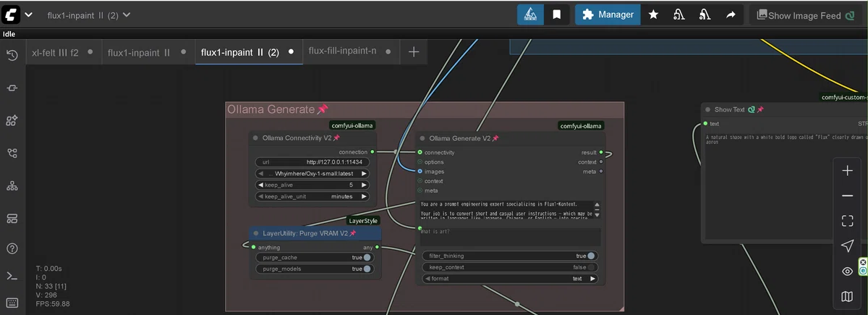
Task: Open the node library sidebar icon
Action: (12, 120)
